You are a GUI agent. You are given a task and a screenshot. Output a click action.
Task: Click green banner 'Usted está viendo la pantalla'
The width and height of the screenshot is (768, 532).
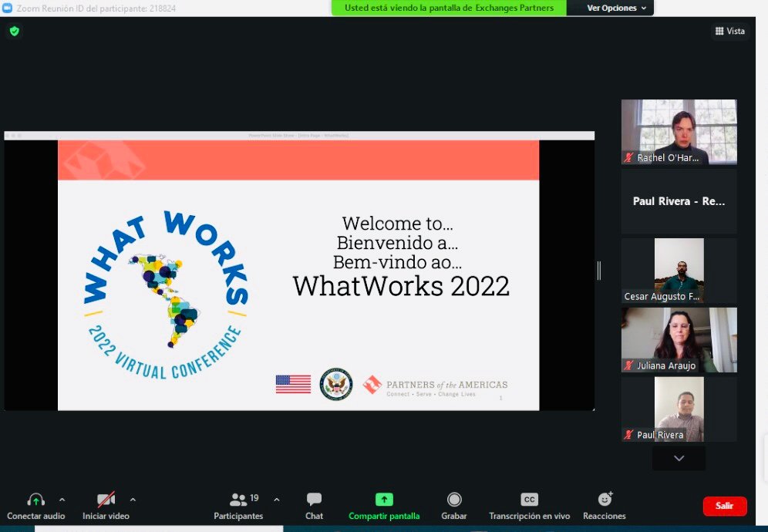pos(449,8)
